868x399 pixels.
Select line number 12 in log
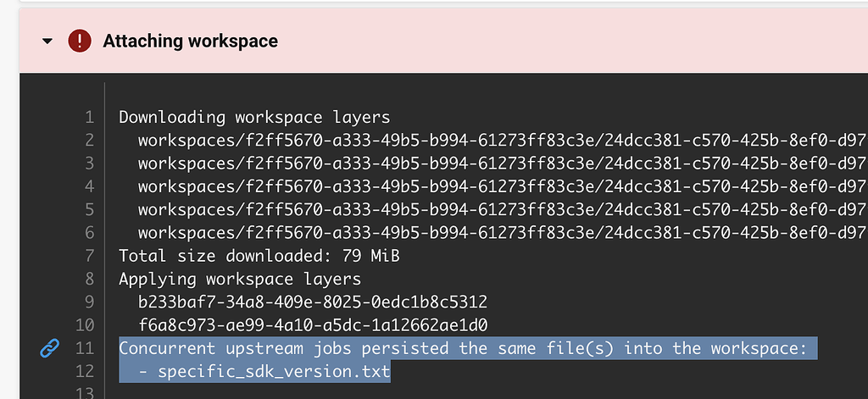[x=86, y=371]
